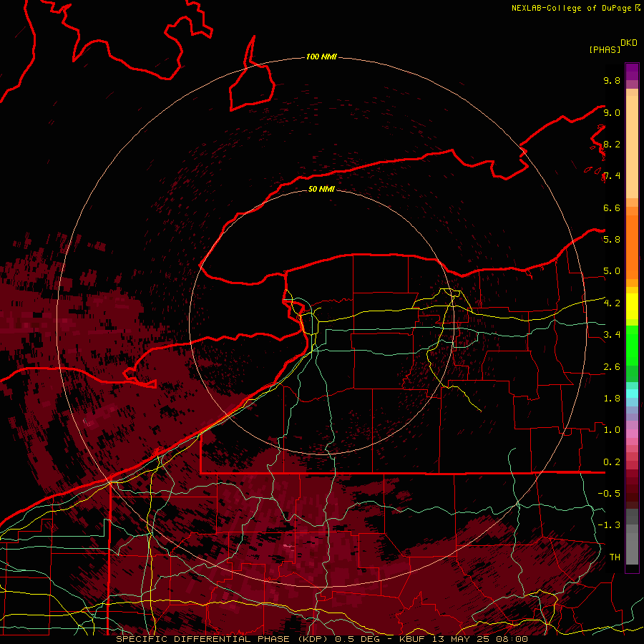This screenshot has height=644, width=644.
Task: Click the yellow segment of the color bar
Action: pos(632,306)
